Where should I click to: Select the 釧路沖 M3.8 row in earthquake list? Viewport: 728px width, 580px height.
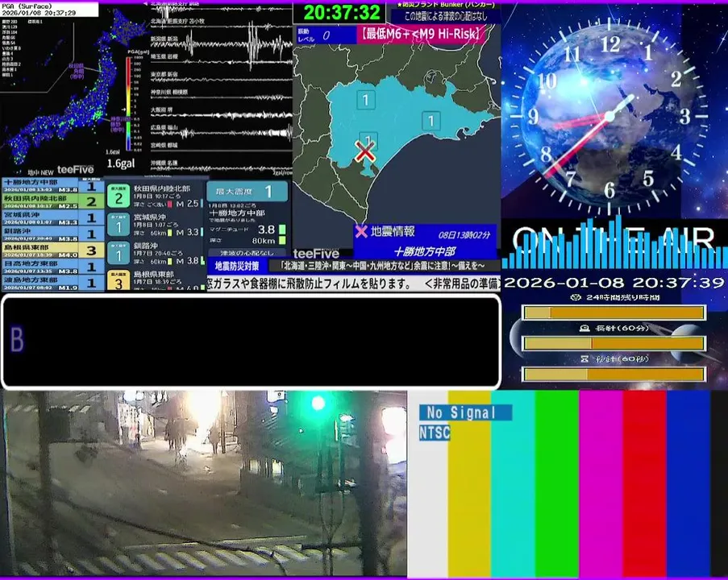point(53,234)
